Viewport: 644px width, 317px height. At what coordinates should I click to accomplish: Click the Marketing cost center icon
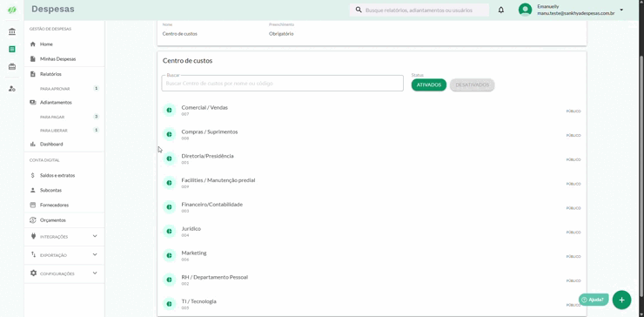[169, 255]
